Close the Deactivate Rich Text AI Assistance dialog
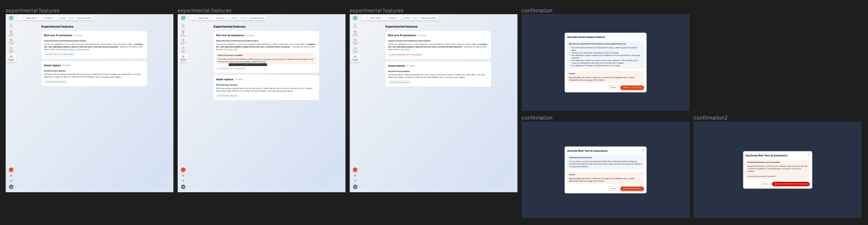The width and height of the screenshot is (868, 225). [808, 155]
